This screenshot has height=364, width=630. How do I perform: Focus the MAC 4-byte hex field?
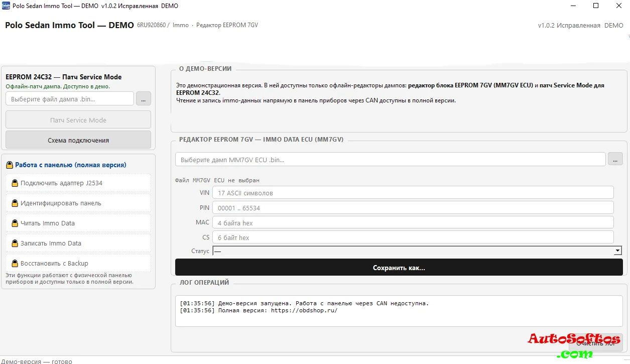(413, 222)
